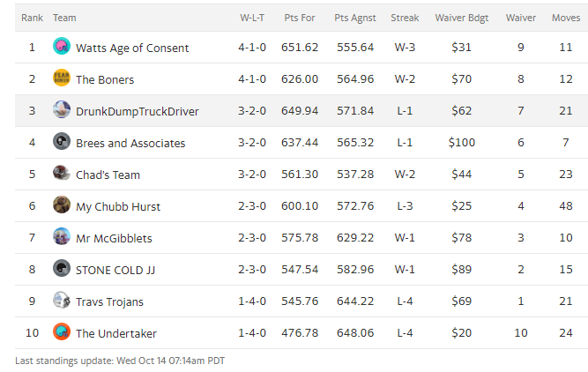The image size is (588, 372).
Task: Click Brees and Associates helmet icon
Action: point(62,142)
